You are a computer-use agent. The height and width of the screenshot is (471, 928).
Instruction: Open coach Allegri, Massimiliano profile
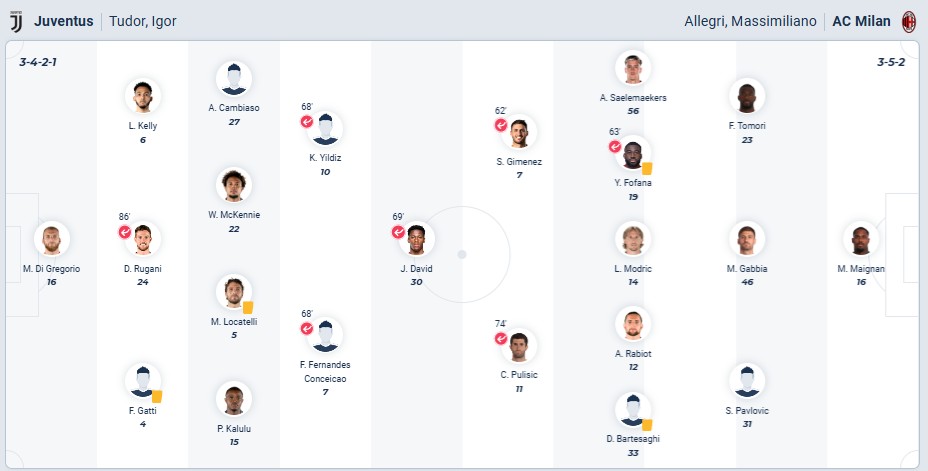point(750,21)
